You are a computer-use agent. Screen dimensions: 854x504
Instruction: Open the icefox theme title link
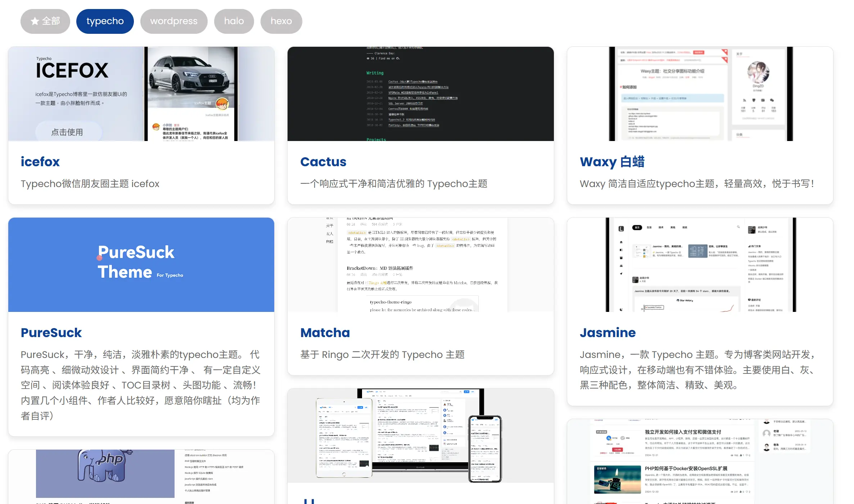[x=40, y=162]
